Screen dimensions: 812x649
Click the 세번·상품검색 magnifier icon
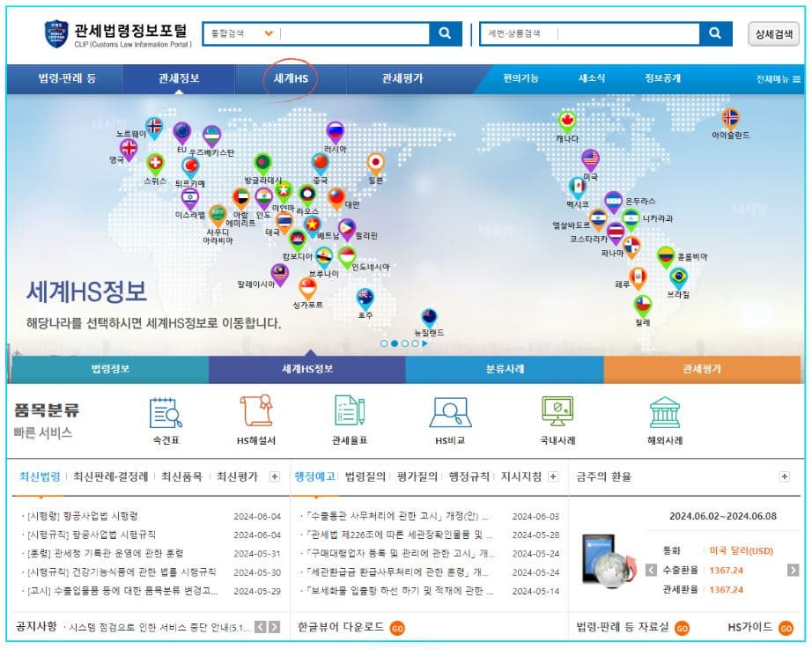[714, 33]
